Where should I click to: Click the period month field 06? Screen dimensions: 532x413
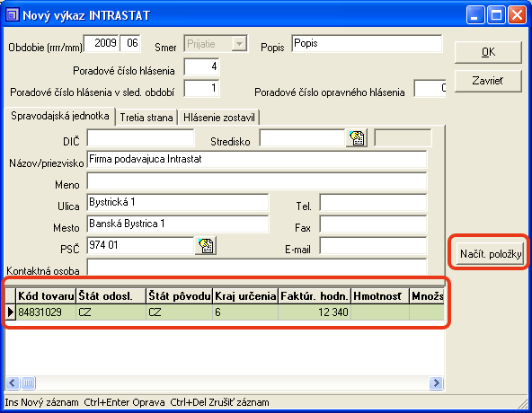130,43
